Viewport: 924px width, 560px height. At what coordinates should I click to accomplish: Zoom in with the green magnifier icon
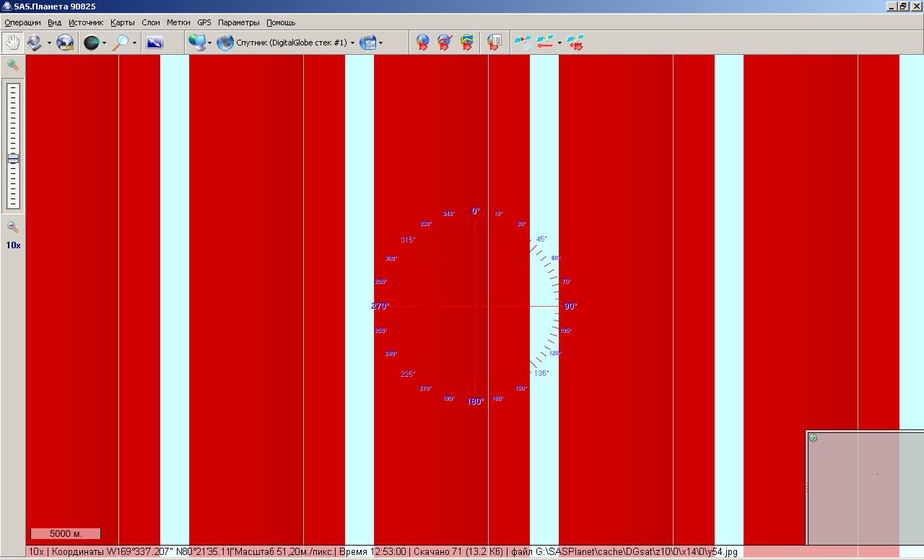coord(13,65)
